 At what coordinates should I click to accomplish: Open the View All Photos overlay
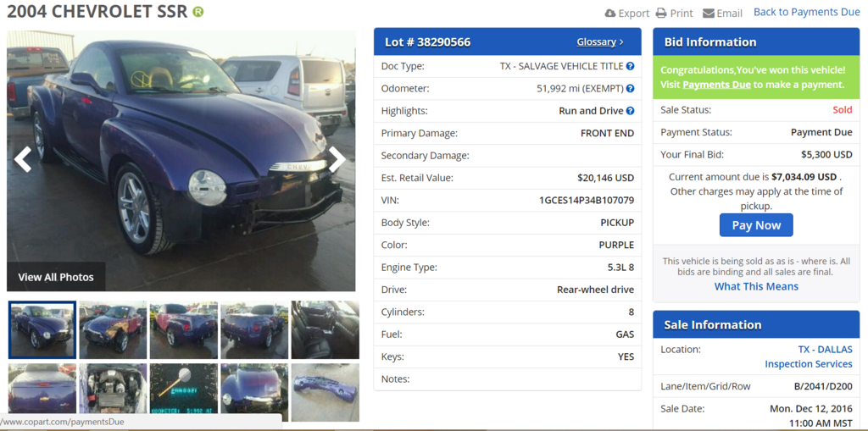coord(56,277)
